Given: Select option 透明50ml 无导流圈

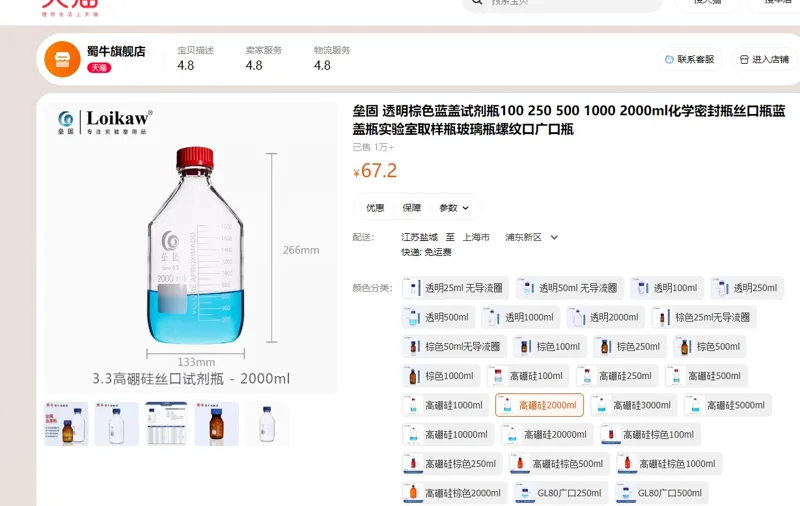Looking at the screenshot, I should click(x=569, y=288).
